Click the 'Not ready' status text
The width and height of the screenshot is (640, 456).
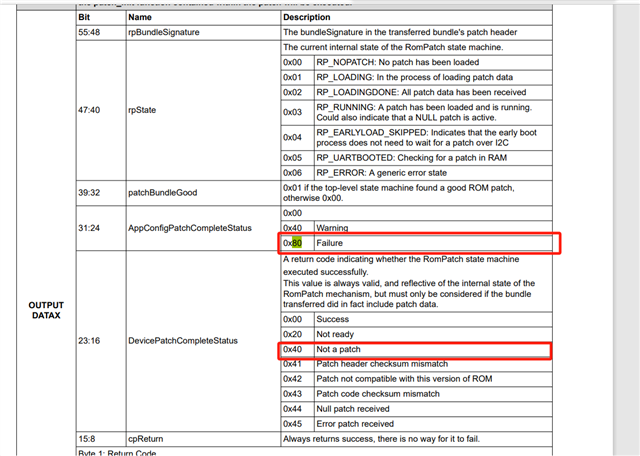click(335, 334)
